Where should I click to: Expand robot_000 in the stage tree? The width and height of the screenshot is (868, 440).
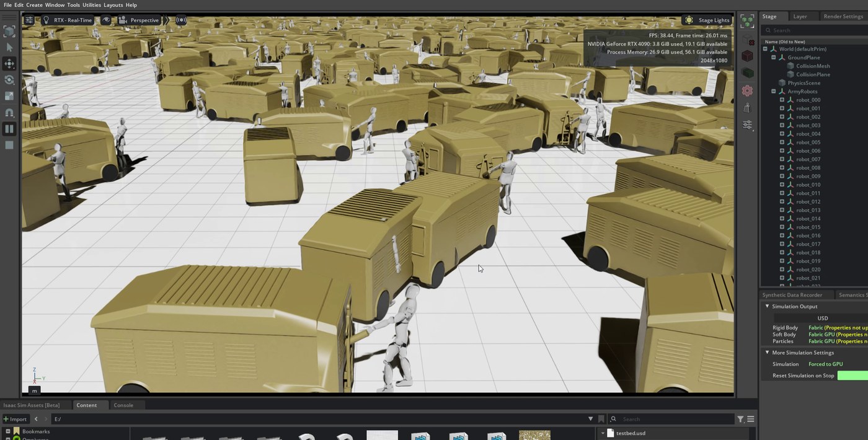click(x=782, y=100)
